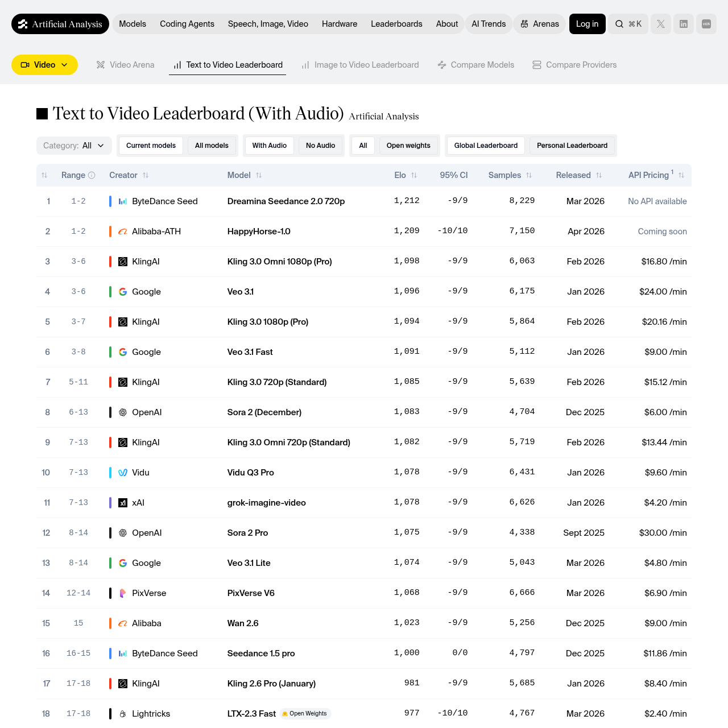Viewport: 728px width, 728px height.
Task: Select the All weights filter
Action: point(363,146)
